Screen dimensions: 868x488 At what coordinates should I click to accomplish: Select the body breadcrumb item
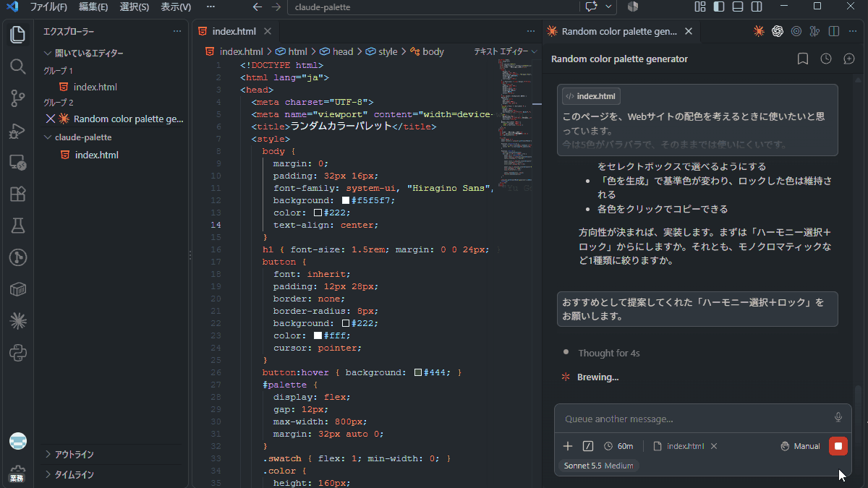tap(427, 52)
